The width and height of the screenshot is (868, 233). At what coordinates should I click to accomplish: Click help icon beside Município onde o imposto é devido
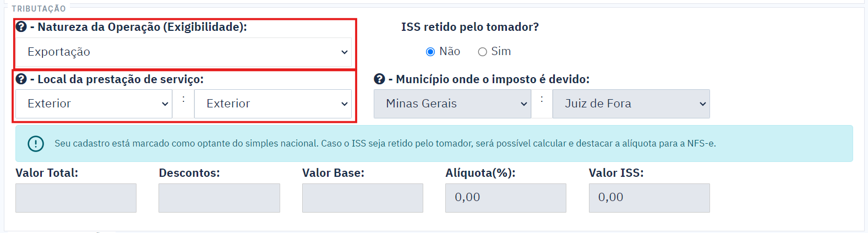pos(379,79)
